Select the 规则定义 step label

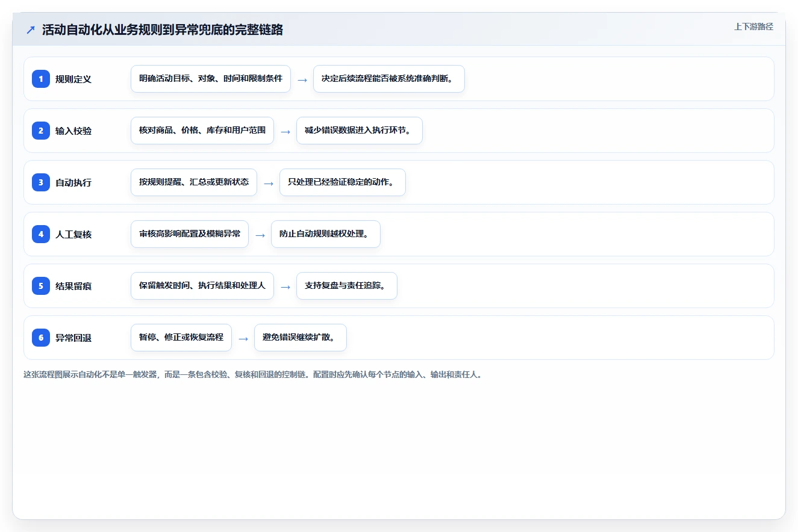[73, 79]
